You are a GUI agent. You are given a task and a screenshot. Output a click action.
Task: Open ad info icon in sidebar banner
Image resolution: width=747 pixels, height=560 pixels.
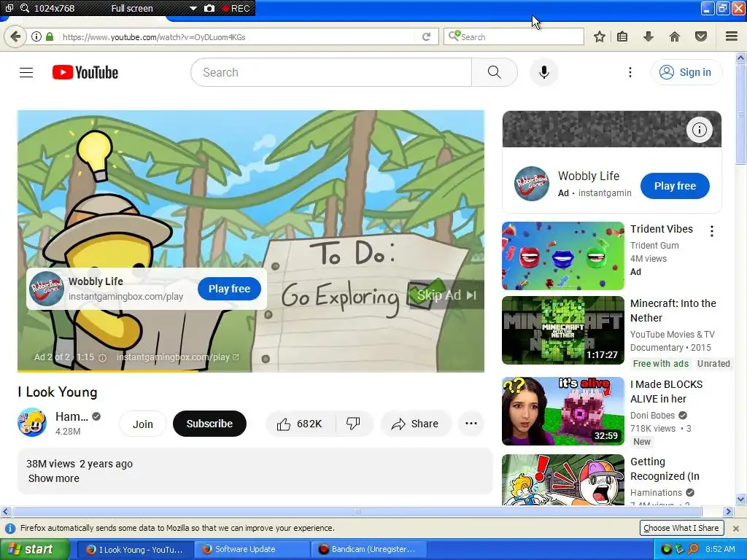(x=700, y=130)
